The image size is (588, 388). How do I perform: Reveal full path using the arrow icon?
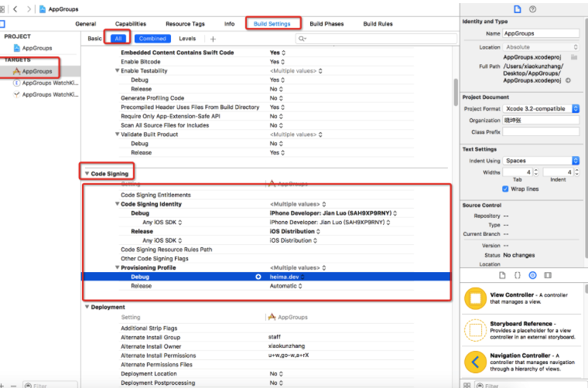point(568,80)
